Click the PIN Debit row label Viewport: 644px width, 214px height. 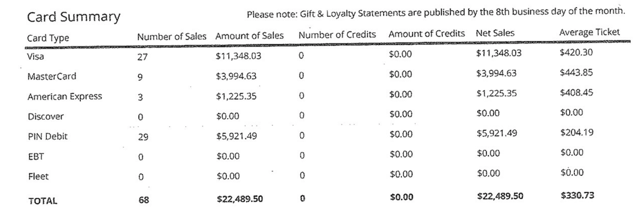[47, 136]
